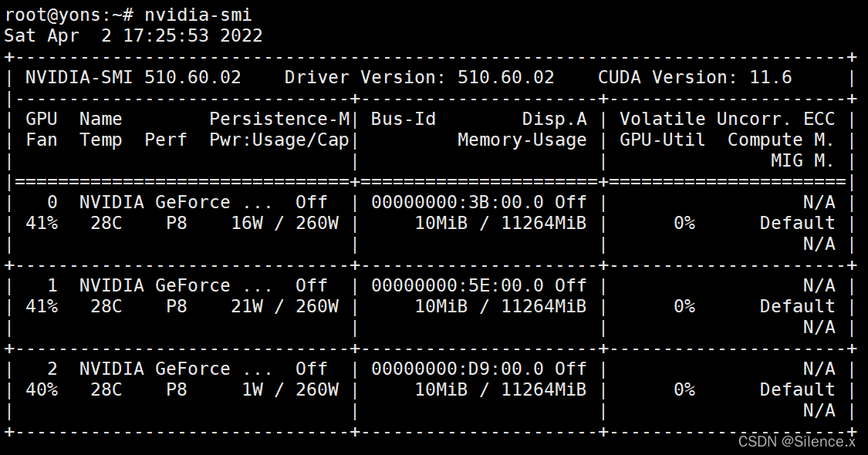Click the 'Pwr:Usage/Cap' header text

279,140
